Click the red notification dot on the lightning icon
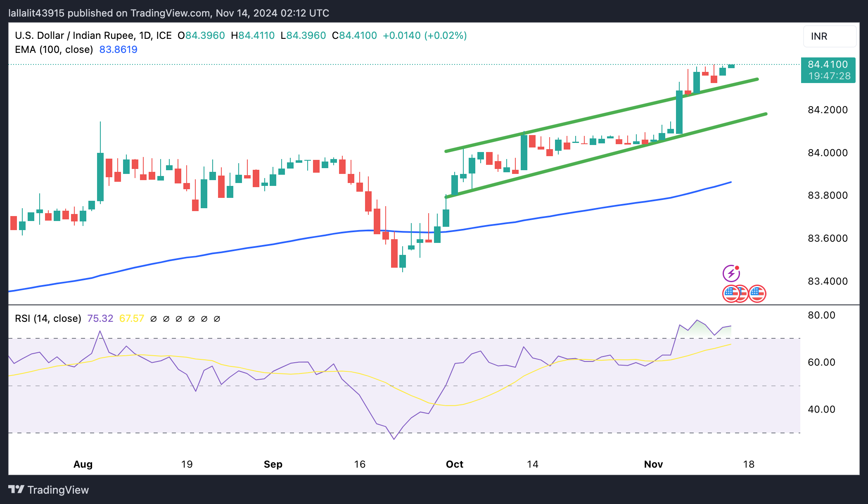The image size is (868, 504). (737, 268)
